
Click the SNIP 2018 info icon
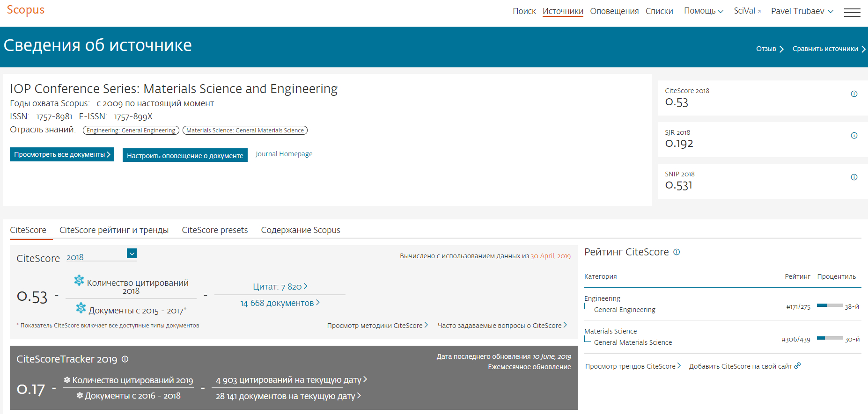[x=853, y=177]
